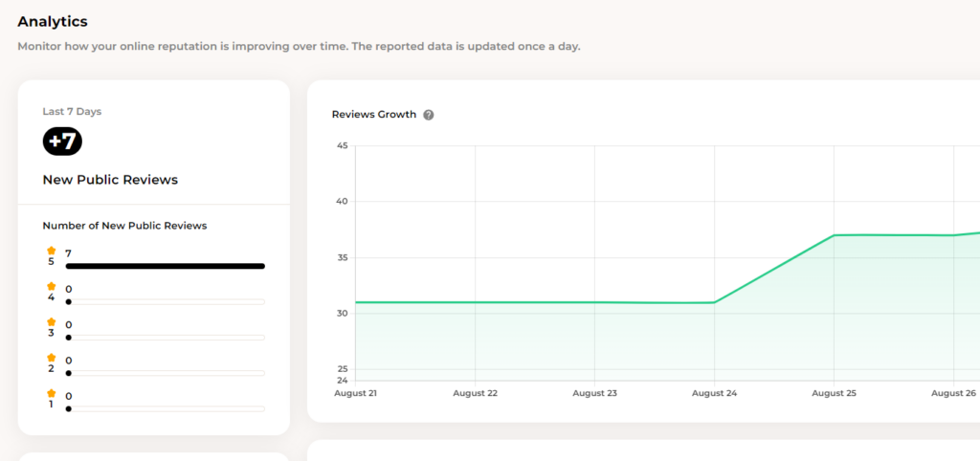Select the August 25 axis label

pyautogui.click(x=834, y=393)
